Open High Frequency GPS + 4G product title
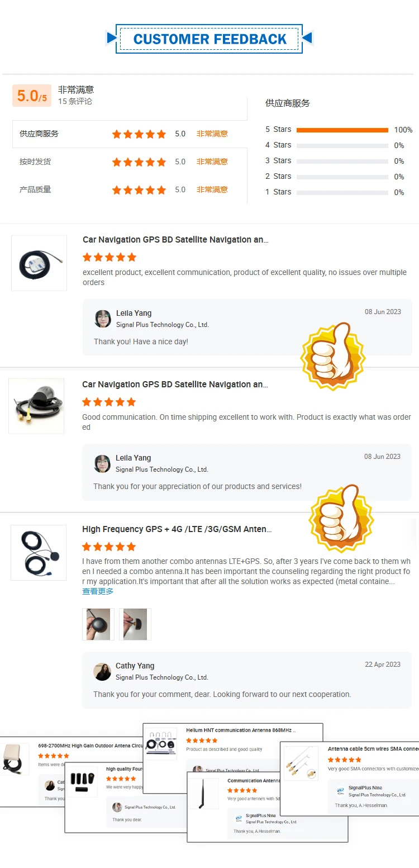This screenshot has width=419, height=868. coord(177,529)
